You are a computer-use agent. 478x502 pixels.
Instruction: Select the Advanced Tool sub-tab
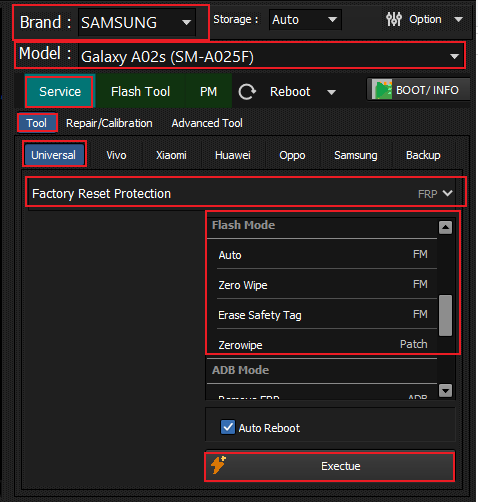pos(207,123)
